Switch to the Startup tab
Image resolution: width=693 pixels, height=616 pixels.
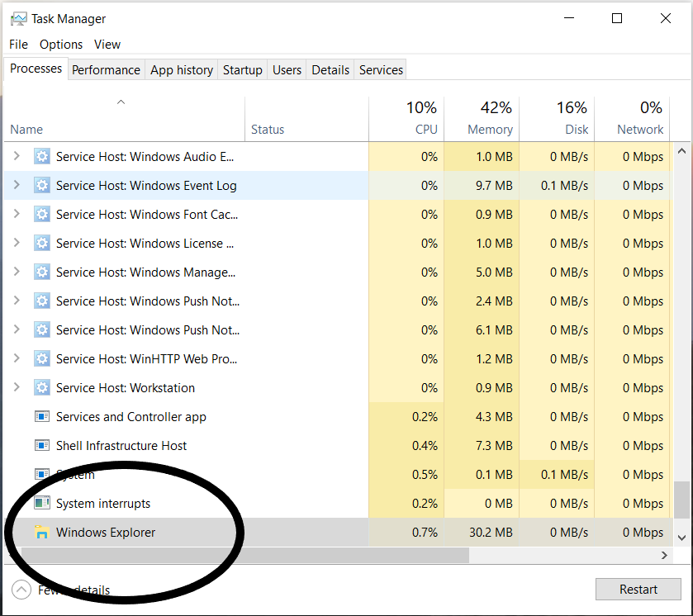pyautogui.click(x=242, y=70)
